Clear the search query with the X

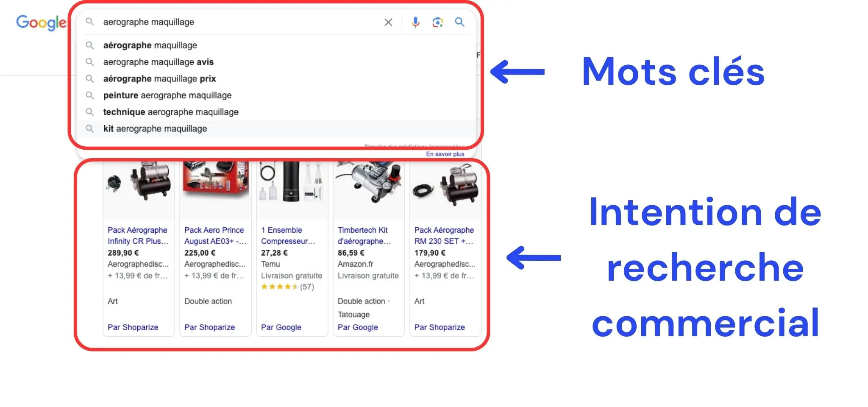tap(388, 22)
